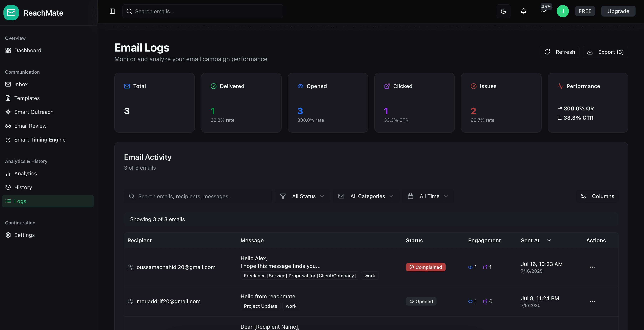Click the 33.3% CTR performance value
Screen dimensions: 644x330
pos(578,118)
